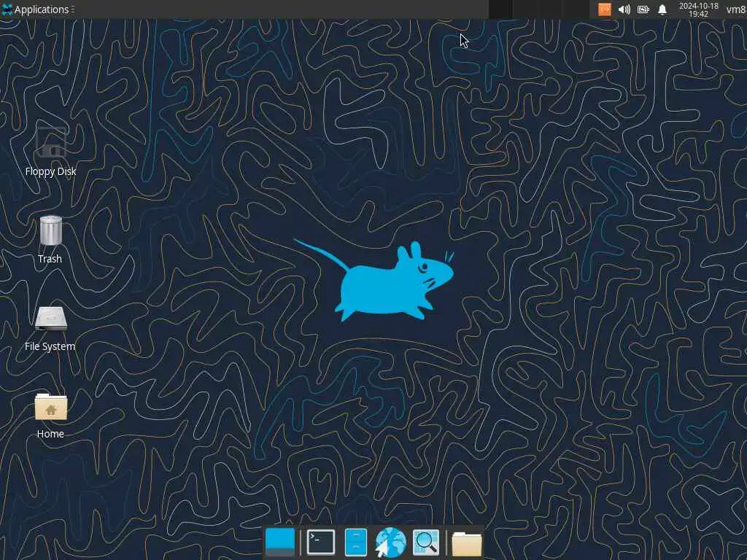
Task: Click the Show Desktop dock icon
Action: click(280, 542)
